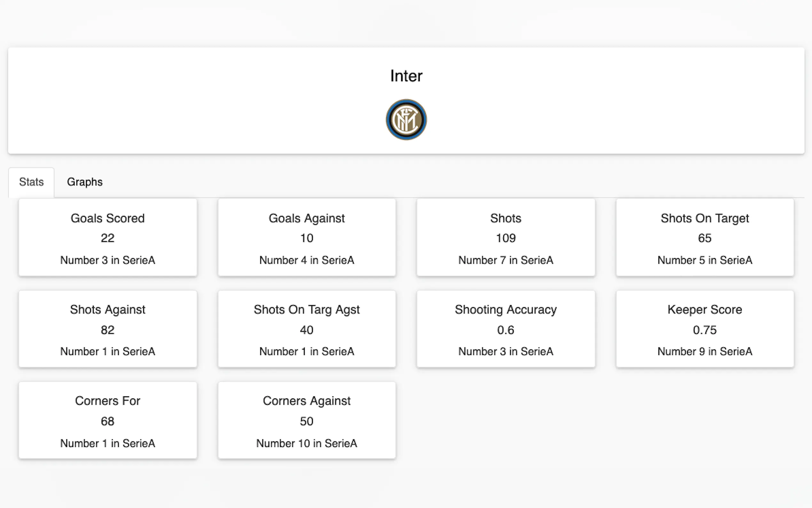Click the Goals Scored value 22
The width and height of the screenshot is (812, 508).
[107, 238]
